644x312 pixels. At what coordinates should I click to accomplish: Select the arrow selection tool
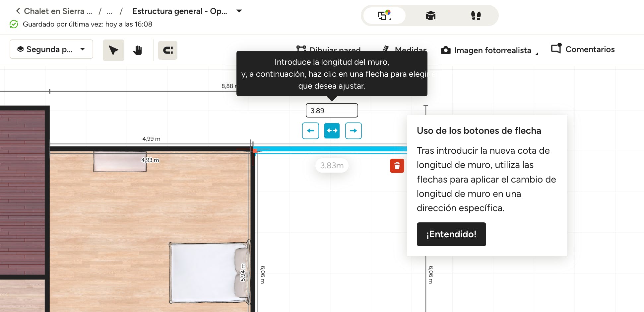[x=113, y=50]
